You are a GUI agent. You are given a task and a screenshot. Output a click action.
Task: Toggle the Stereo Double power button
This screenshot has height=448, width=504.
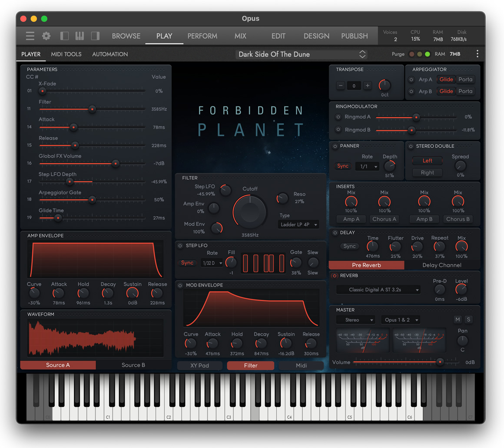[x=411, y=146]
